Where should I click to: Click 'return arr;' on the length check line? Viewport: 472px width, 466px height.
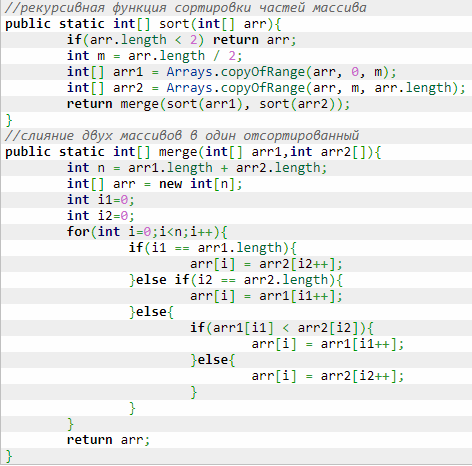pyautogui.click(x=254, y=40)
